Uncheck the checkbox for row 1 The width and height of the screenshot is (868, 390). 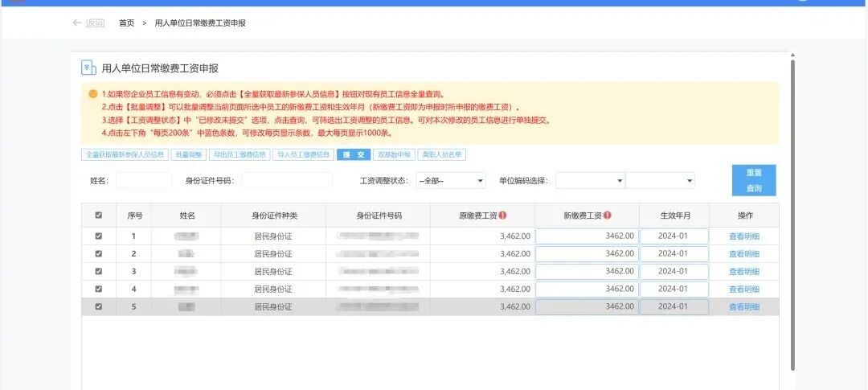coord(99,236)
